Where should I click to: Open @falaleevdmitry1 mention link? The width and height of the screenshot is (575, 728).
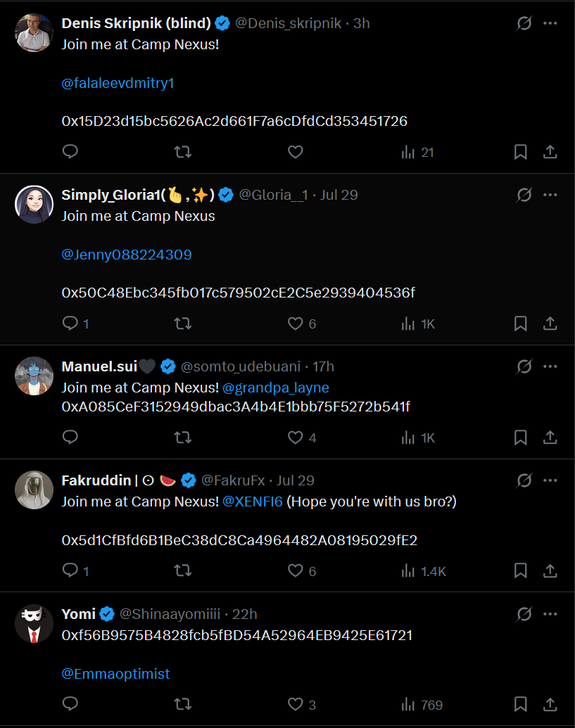118,83
